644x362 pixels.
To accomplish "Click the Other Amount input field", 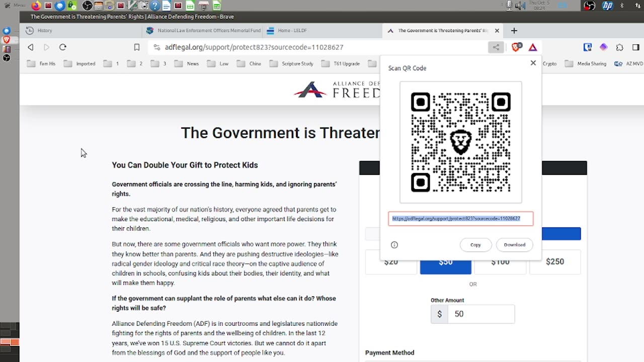I will (481, 314).
